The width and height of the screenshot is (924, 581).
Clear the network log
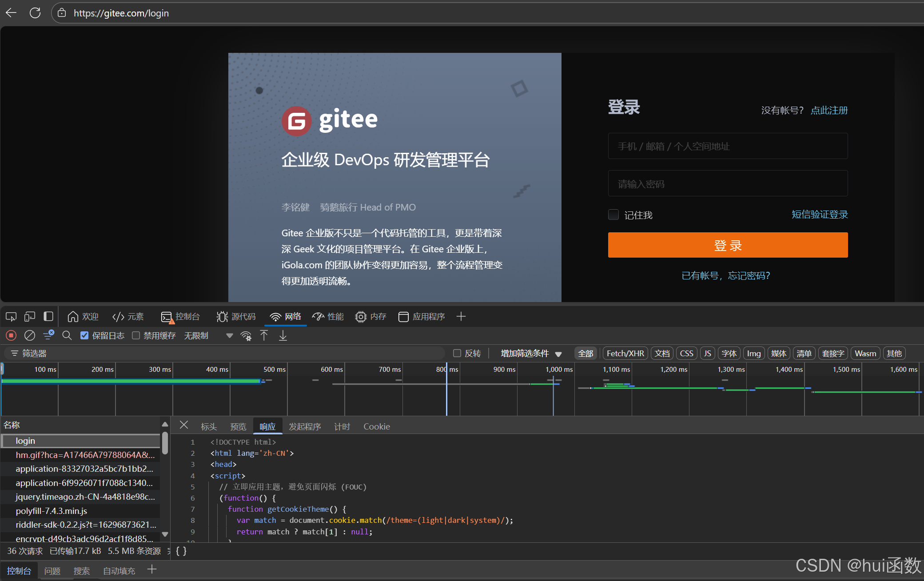[30, 335]
